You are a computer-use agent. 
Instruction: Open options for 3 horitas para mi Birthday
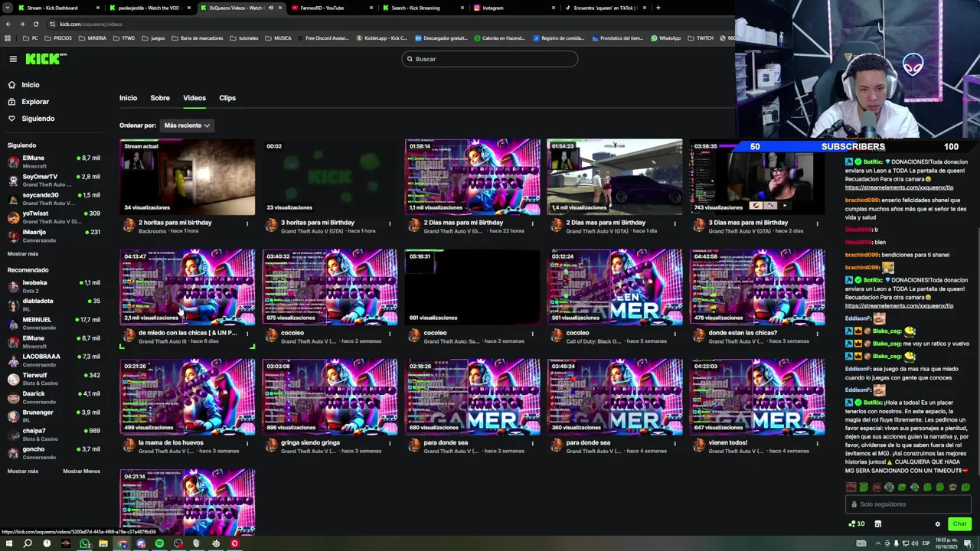click(390, 223)
